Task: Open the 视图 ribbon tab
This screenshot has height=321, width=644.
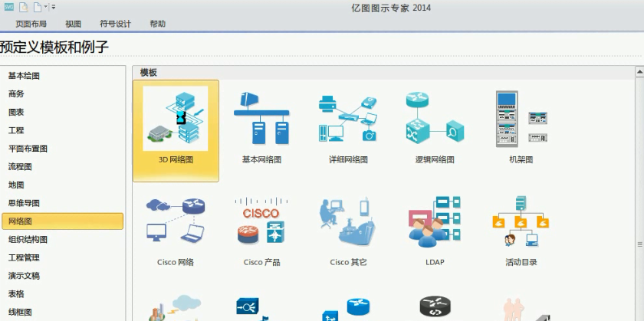Action: point(73,24)
